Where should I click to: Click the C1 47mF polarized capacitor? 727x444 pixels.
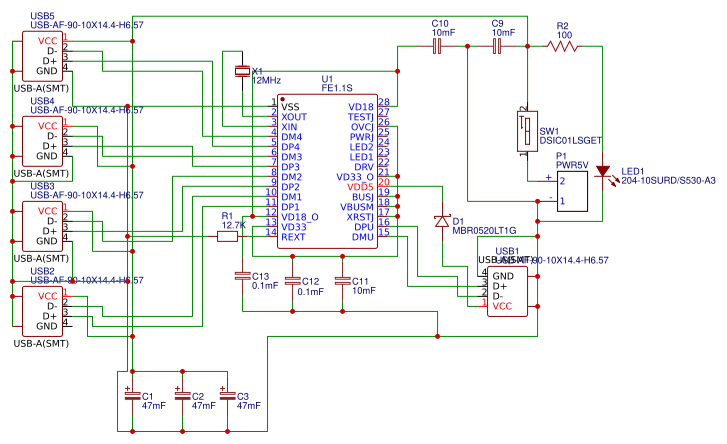point(133,395)
